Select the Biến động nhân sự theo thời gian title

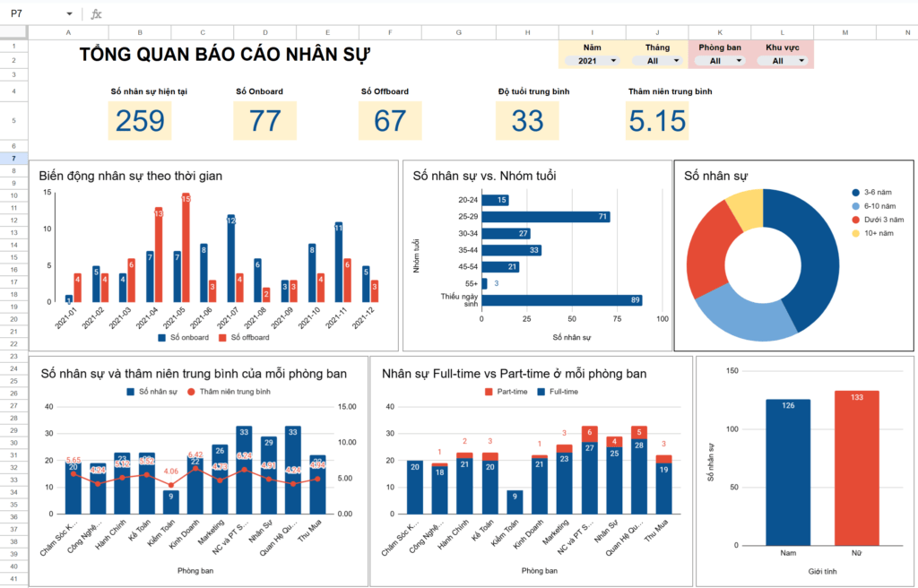[x=131, y=176]
